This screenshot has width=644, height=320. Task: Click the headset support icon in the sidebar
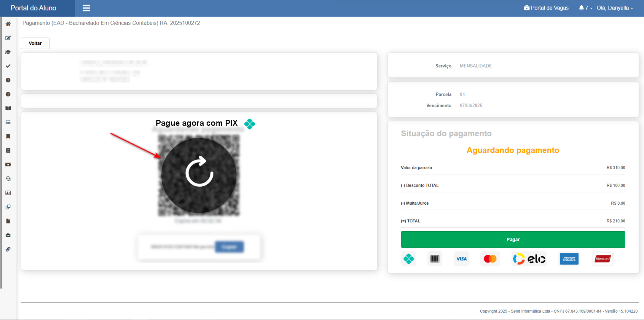8,179
